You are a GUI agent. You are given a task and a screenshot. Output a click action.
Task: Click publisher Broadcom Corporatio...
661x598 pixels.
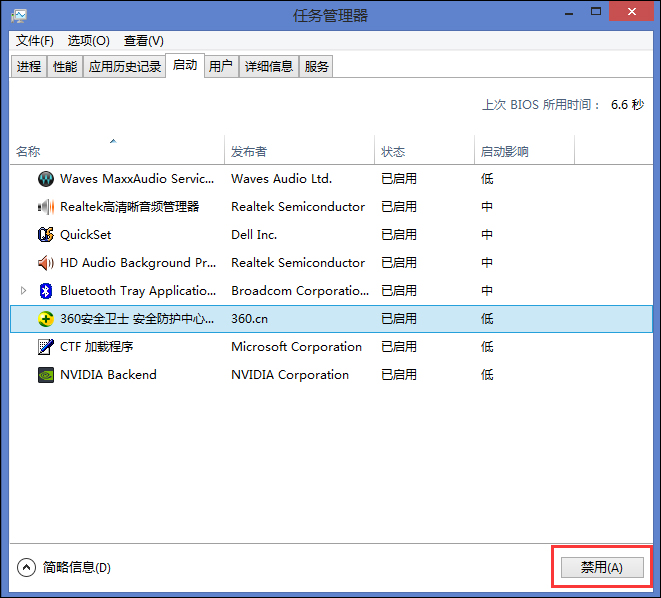(x=300, y=291)
